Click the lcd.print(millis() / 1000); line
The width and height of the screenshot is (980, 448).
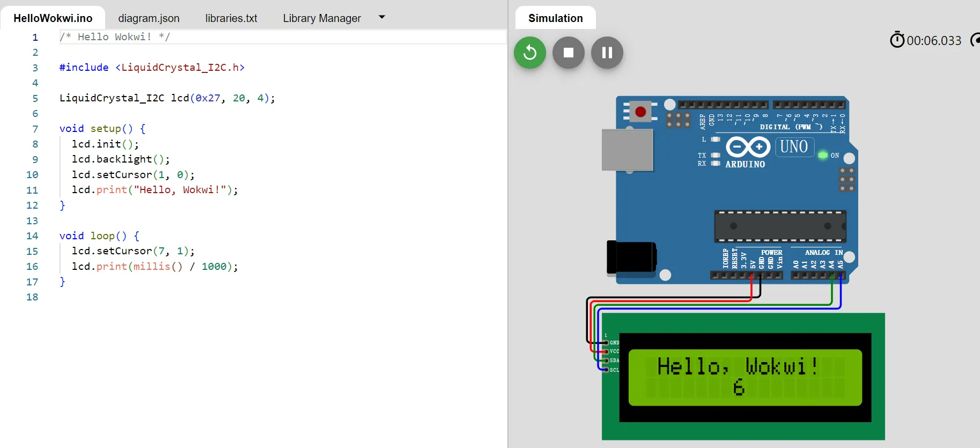pyautogui.click(x=155, y=267)
